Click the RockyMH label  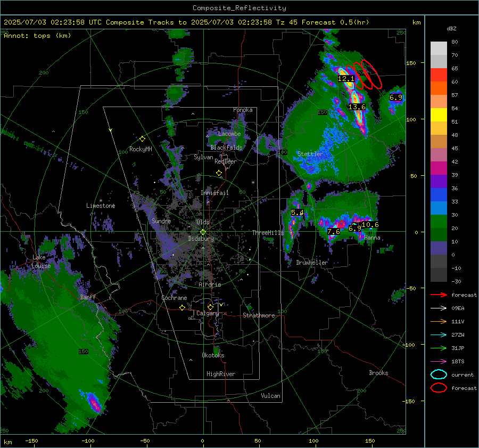(x=141, y=149)
